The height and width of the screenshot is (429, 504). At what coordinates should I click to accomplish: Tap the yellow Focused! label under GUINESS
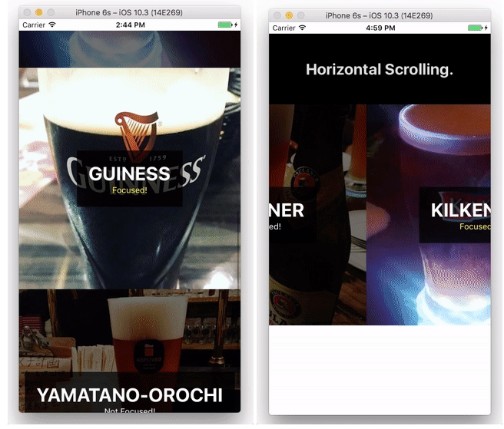(x=130, y=190)
